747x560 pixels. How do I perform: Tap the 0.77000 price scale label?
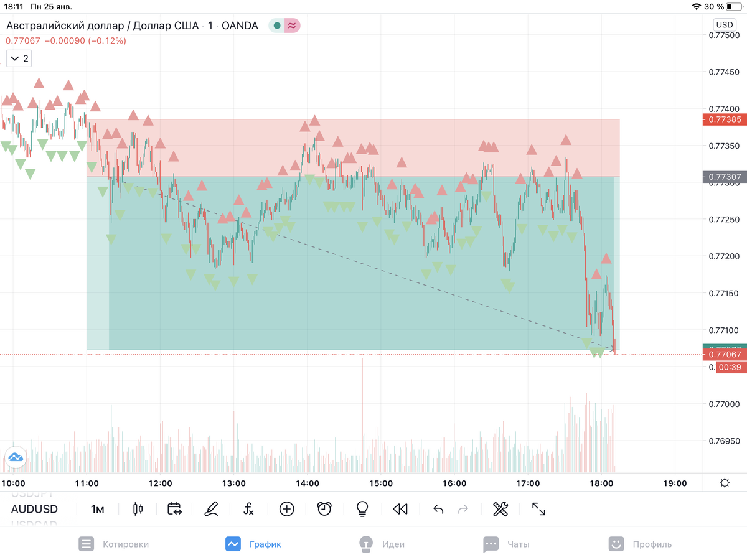tap(724, 404)
